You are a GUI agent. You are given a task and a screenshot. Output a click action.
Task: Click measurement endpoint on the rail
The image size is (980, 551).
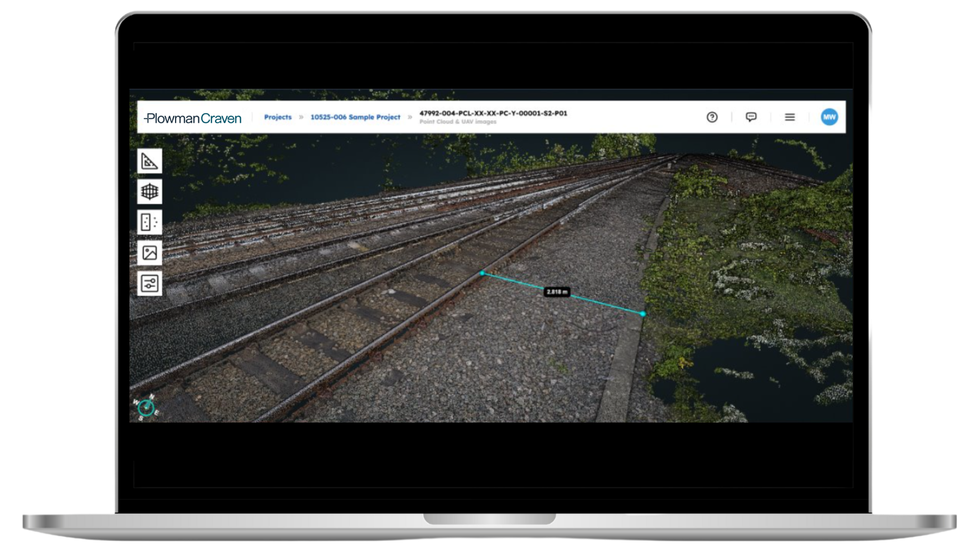point(482,273)
